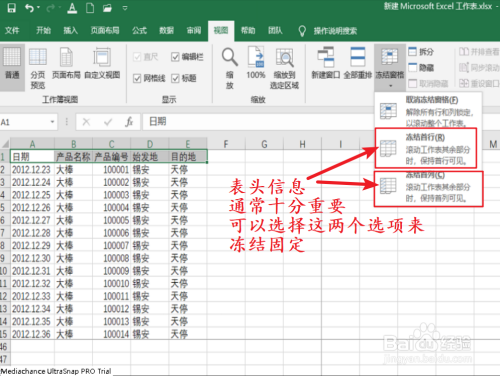The width and height of the screenshot is (500, 376).
Task: Toggle the 标题 checkbox
Action: tap(175, 78)
